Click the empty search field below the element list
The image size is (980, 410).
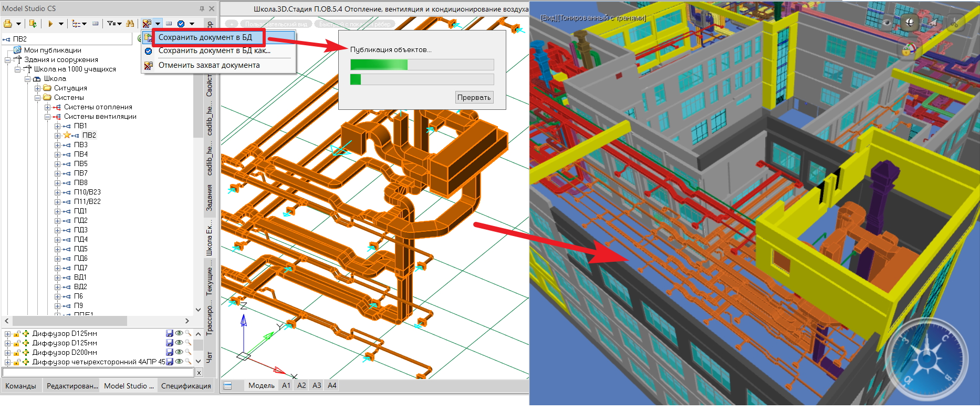tap(98, 372)
